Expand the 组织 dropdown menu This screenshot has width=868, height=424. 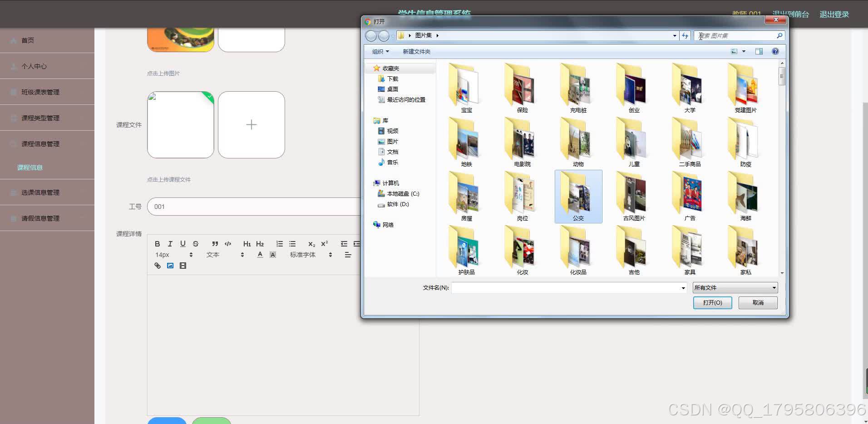tap(380, 51)
